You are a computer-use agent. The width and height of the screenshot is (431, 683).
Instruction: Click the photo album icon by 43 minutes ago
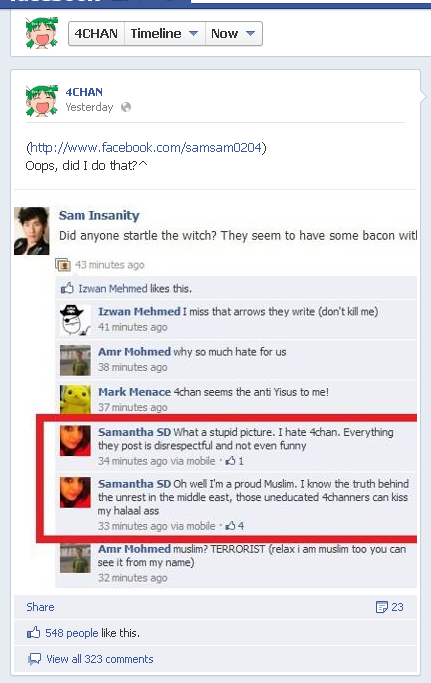pos(63,264)
